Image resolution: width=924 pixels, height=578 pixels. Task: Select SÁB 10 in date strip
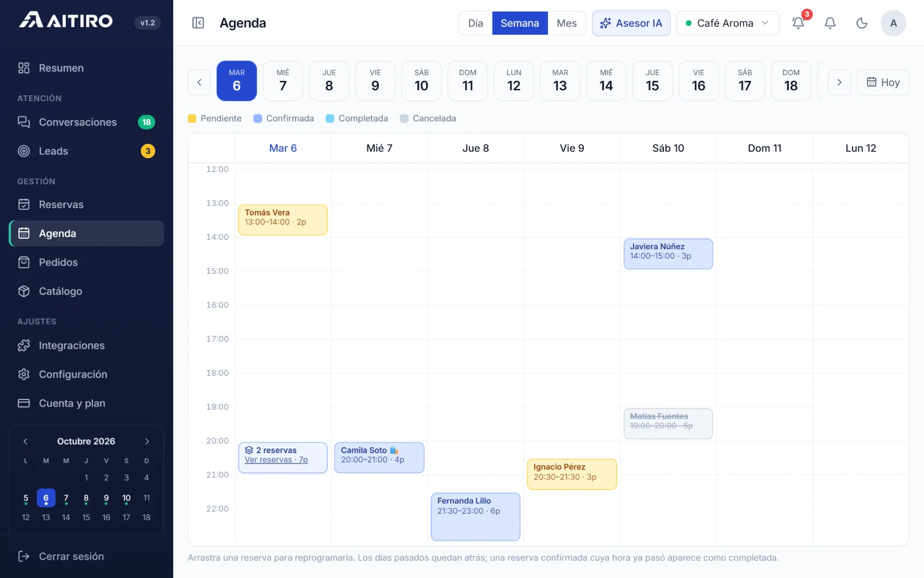point(422,81)
